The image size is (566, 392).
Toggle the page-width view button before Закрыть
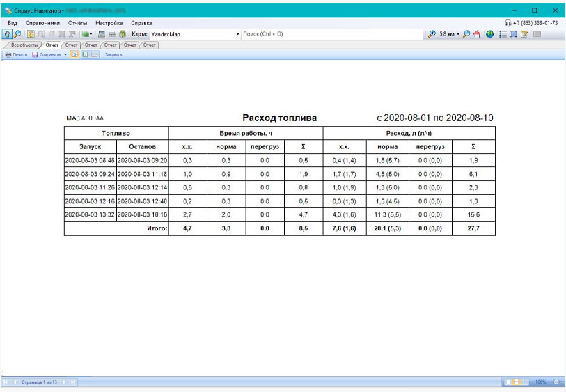pos(94,54)
